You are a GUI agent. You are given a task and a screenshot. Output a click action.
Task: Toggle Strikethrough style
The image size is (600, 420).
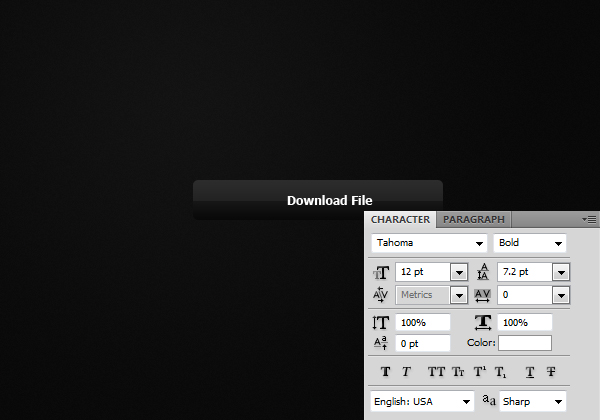coord(551,371)
